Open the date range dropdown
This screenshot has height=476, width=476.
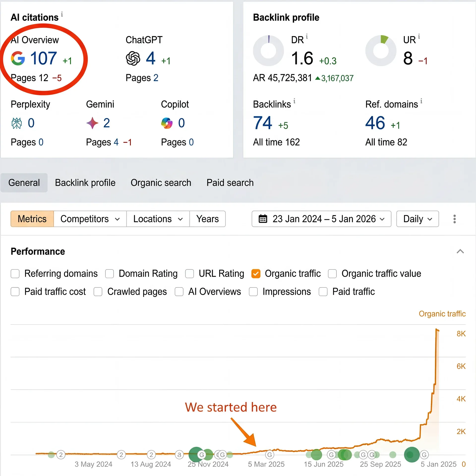coord(322,219)
